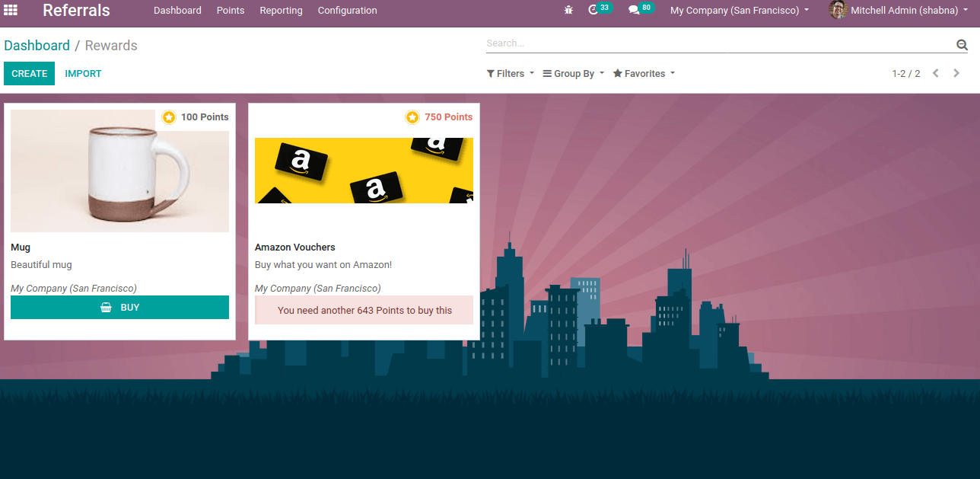Click the star icon beside 100 Points
Viewport: 980px width, 479px height.
[x=169, y=117]
